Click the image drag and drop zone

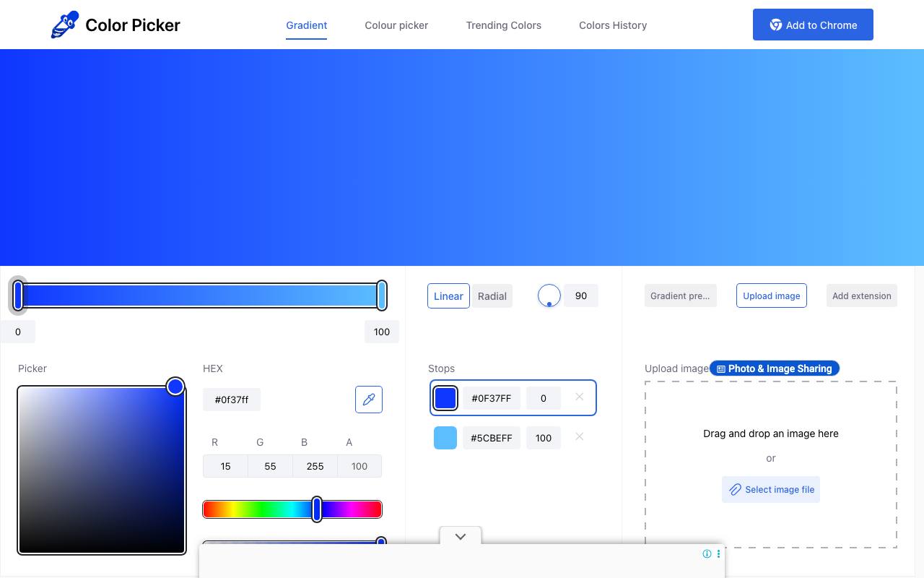tap(771, 464)
